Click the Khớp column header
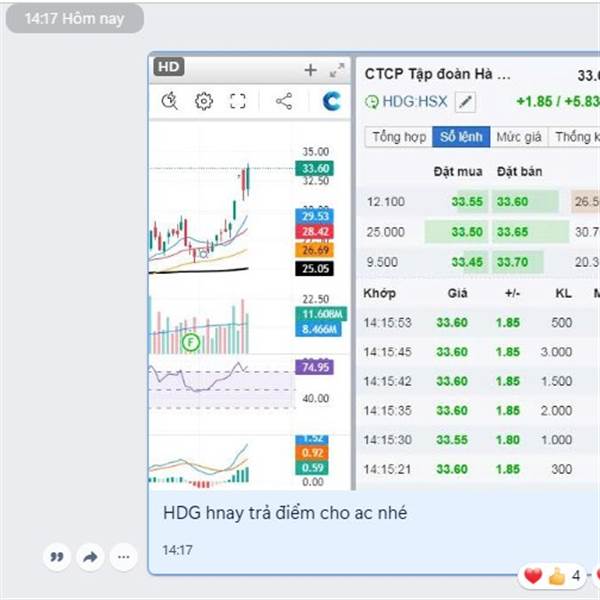Image resolution: width=600 pixels, height=600 pixels. point(379,293)
